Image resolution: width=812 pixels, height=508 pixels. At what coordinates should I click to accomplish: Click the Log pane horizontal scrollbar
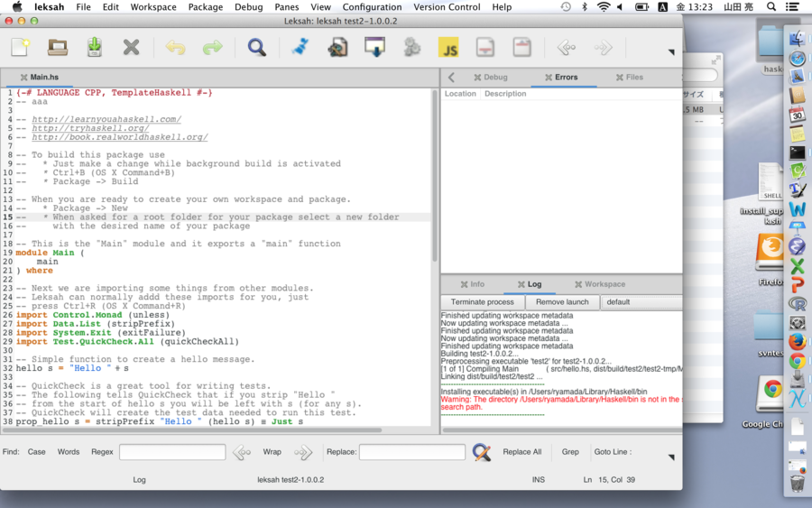click(562, 429)
